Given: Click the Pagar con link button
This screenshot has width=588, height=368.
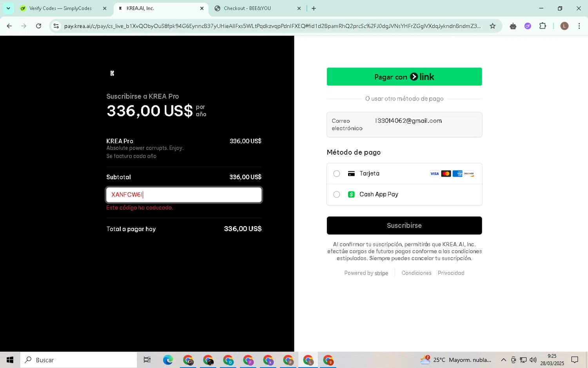Looking at the screenshot, I should pyautogui.click(x=404, y=77).
